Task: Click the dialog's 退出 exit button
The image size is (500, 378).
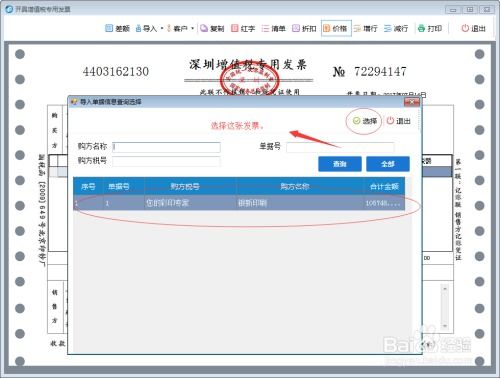Action: click(398, 121)
